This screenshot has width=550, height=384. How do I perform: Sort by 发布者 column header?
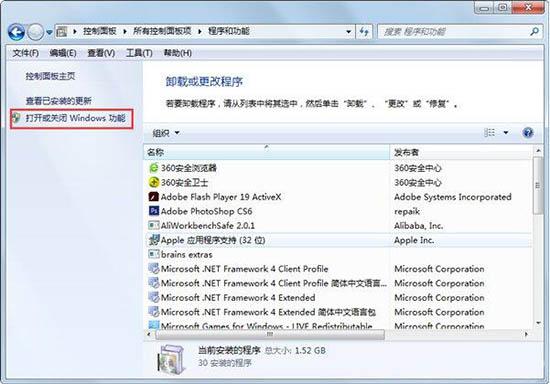pos(461,152)
